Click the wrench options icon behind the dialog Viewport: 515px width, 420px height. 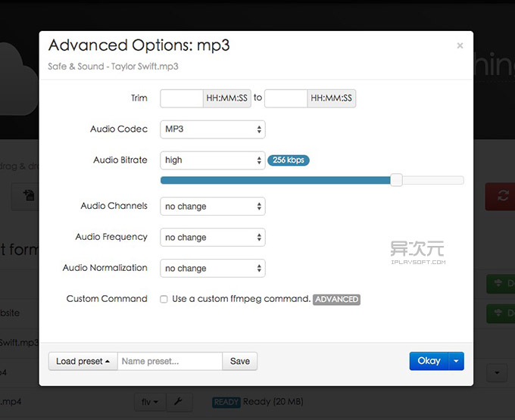pos(178,402)
